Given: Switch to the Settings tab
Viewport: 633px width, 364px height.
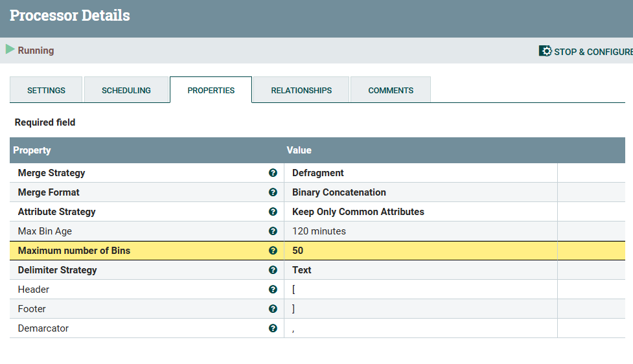Looking at the screenshot, I should pyautogui.click(x=46, y=89).
